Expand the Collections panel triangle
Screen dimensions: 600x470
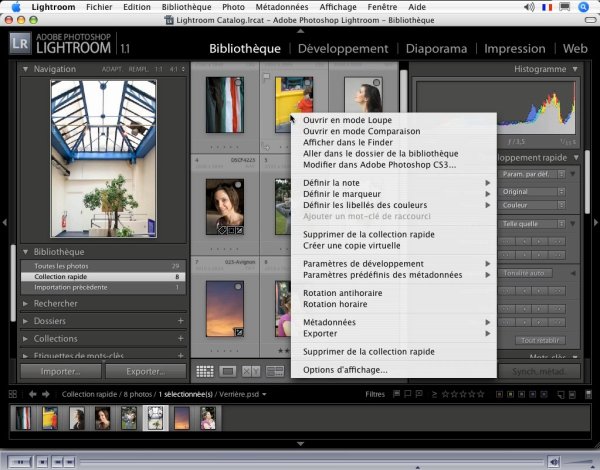tap(25, 339)
